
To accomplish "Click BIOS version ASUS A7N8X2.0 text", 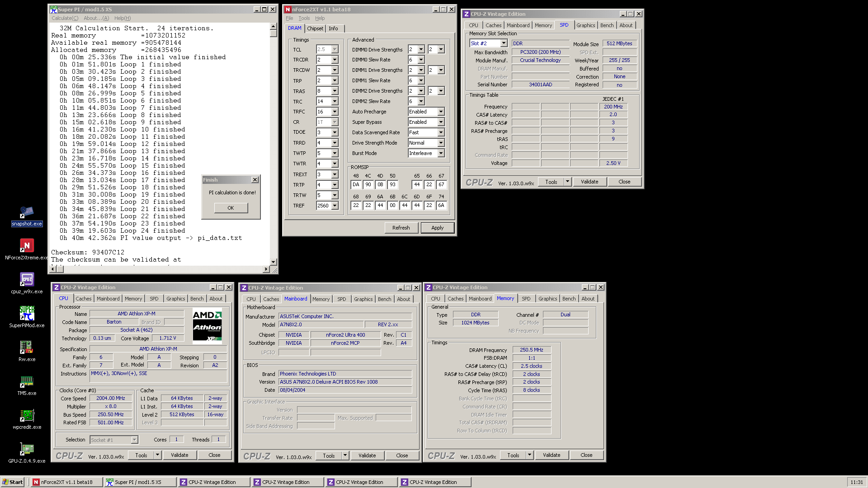I will click(x=345, y=382).
